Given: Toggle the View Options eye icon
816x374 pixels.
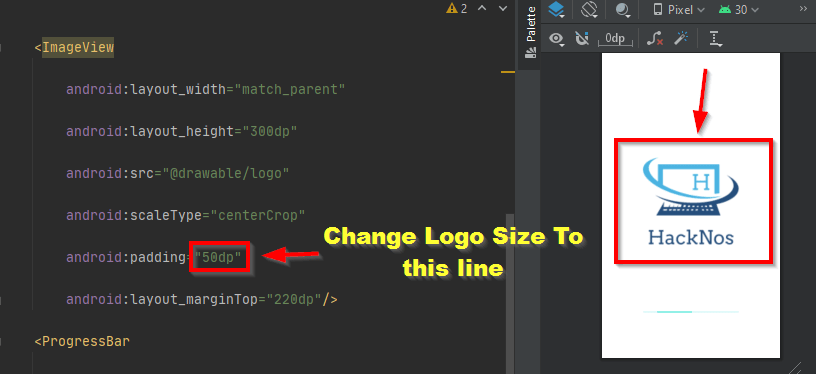Looking at the screenshot, I should (558, 39).
